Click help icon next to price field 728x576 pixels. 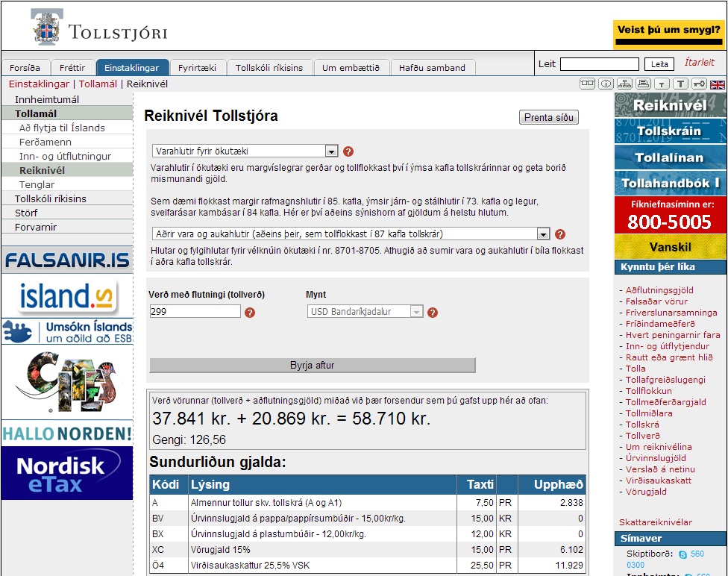pyautogui.click(x=250, y=312)
